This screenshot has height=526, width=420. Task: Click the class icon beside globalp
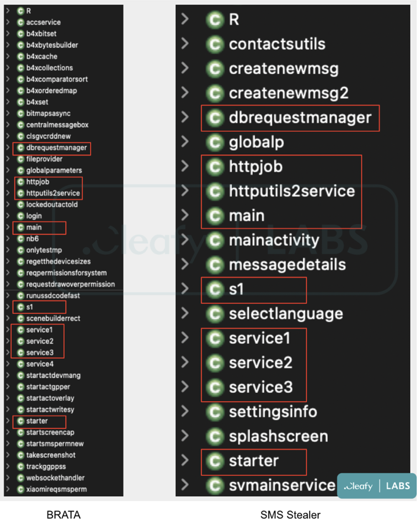[215, 142]
